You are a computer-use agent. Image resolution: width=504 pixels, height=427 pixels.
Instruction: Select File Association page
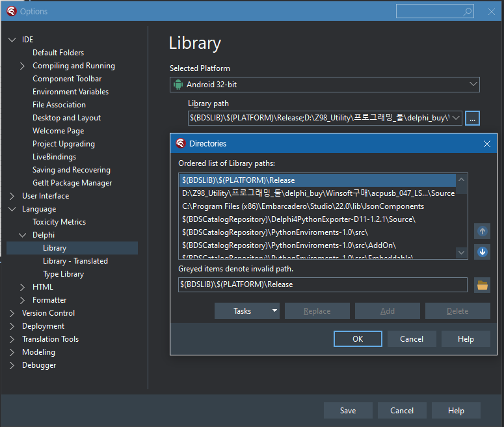point(59,105)
